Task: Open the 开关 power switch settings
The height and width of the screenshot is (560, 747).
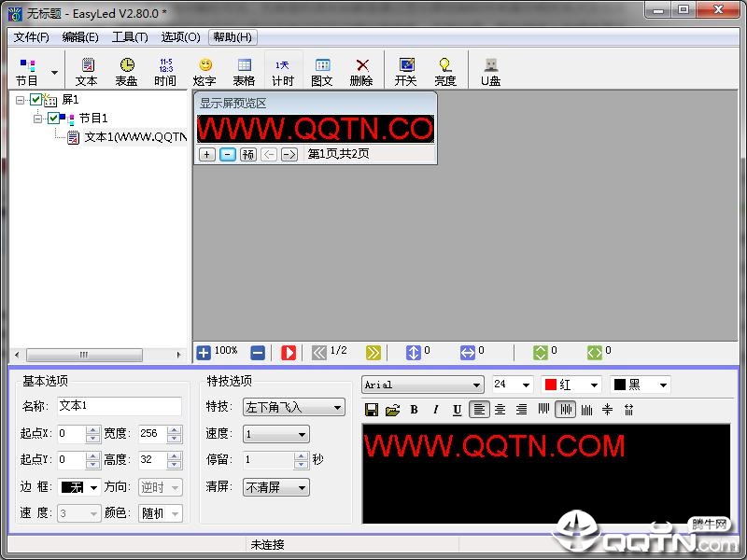Action: point(406,72)
